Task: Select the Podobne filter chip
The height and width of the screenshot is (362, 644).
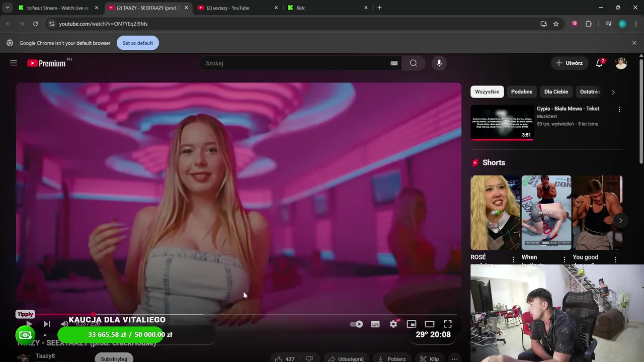Action: coord(522,92)
